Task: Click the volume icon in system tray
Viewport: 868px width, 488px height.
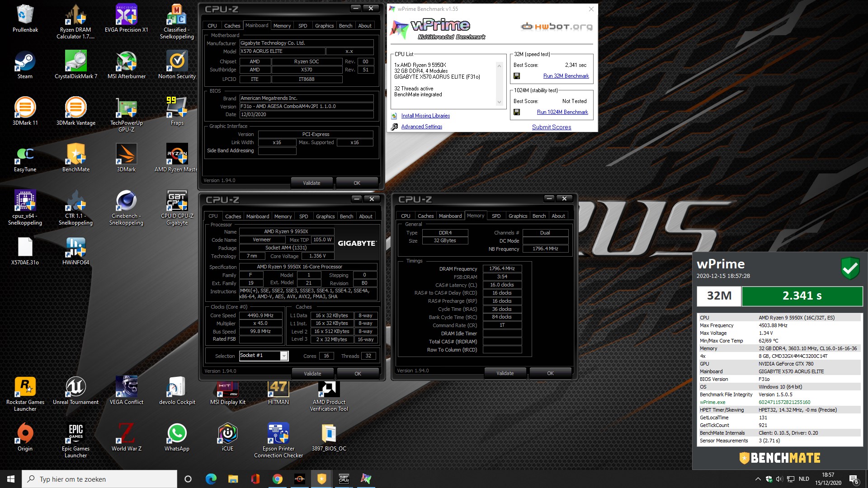Action: coord(779,479)
